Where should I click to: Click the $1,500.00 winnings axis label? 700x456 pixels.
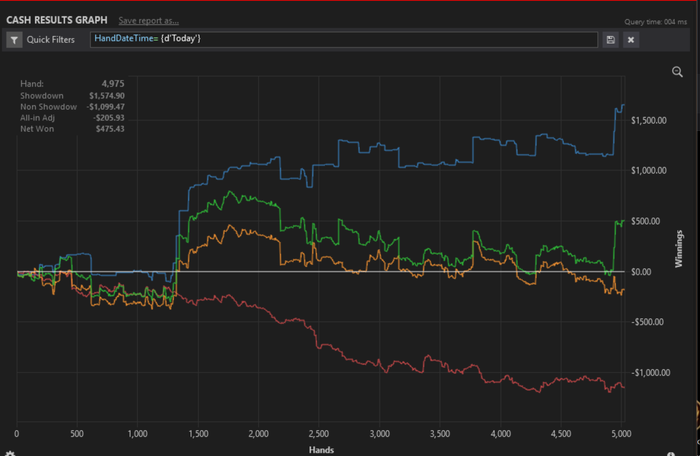pyautogui.click(x=649, y=121)
